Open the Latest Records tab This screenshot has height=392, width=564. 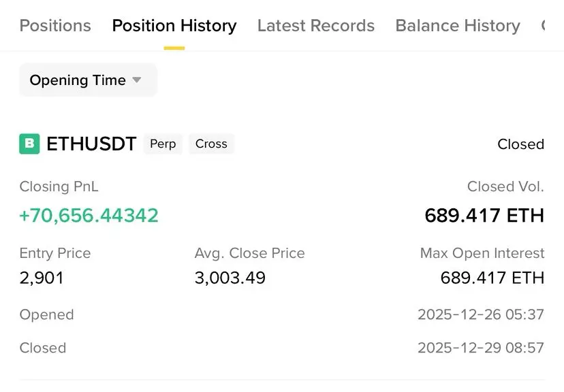[x=316, y=26]
